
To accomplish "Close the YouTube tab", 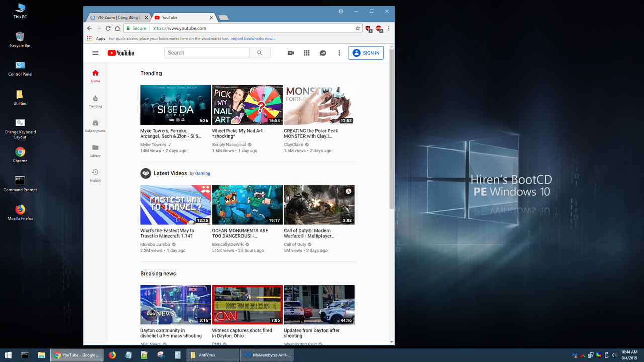I will pos(211,17).
